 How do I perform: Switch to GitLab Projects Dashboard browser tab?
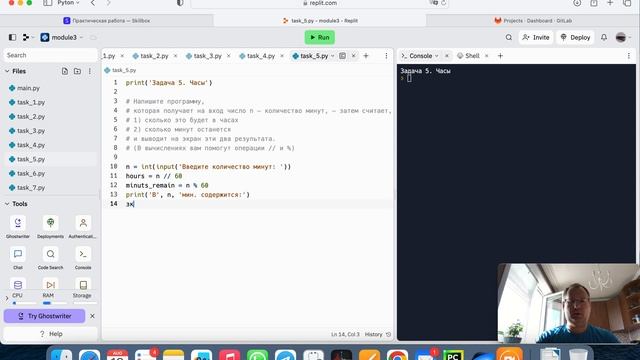[533, 20]
